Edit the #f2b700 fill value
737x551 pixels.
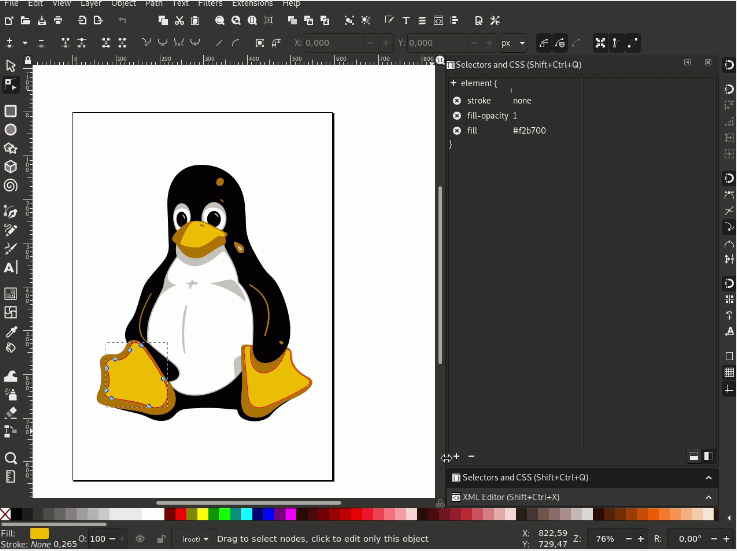click(x=529, y=131)
